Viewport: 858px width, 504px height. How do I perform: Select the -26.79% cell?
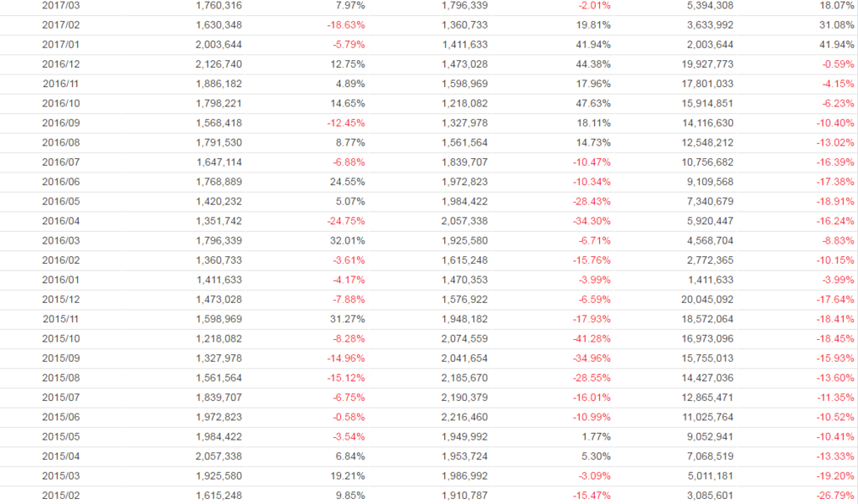click(x=837, y=495)
